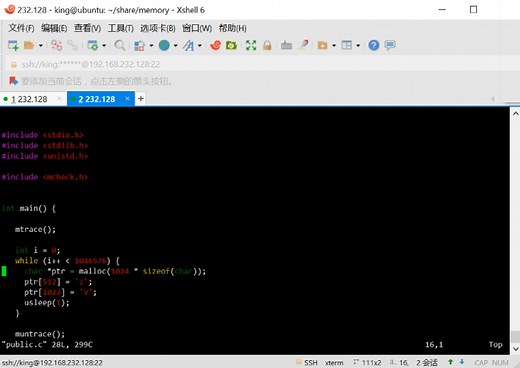
Task: Toggle full screen mode icon
Action: coord(251,45)
